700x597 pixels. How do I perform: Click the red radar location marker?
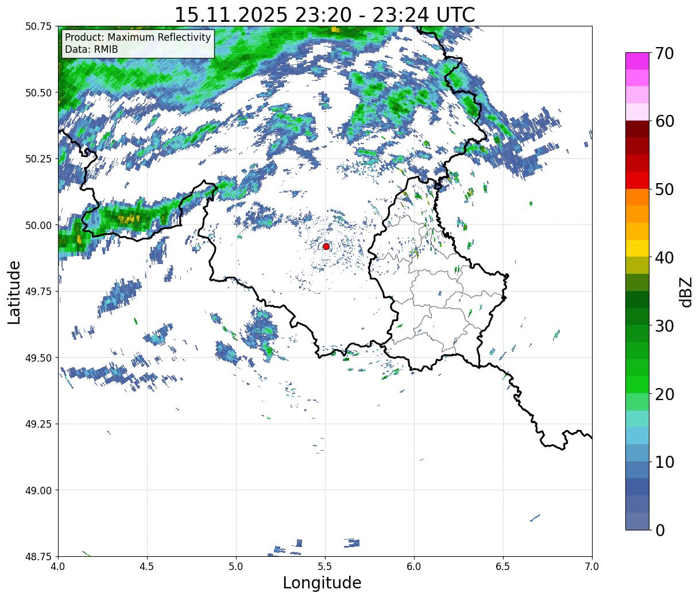[x=326, y=246]
